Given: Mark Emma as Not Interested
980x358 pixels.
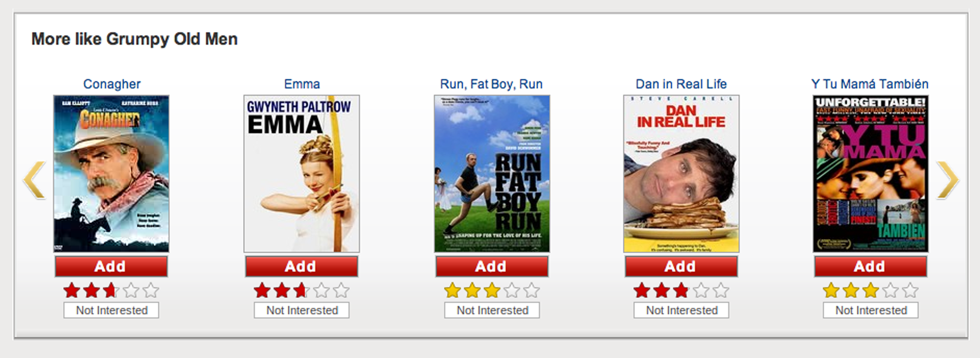Looking at the screenshot, I should click(302, 310).
